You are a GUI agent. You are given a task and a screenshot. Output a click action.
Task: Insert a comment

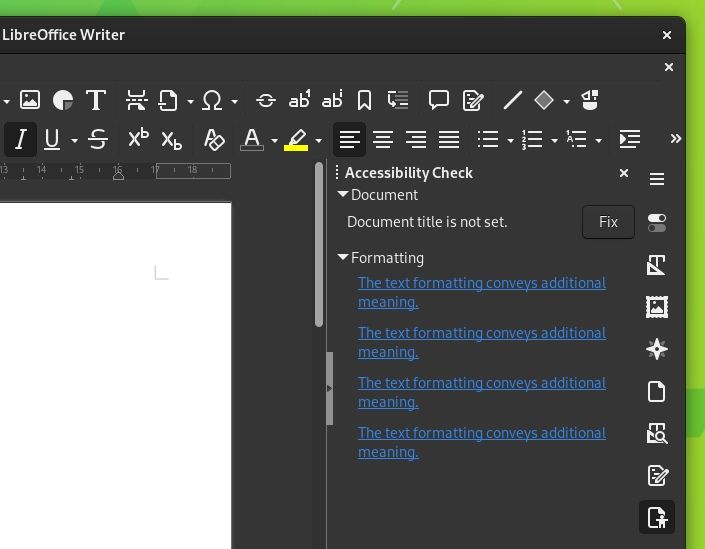[x=438, y=100]
